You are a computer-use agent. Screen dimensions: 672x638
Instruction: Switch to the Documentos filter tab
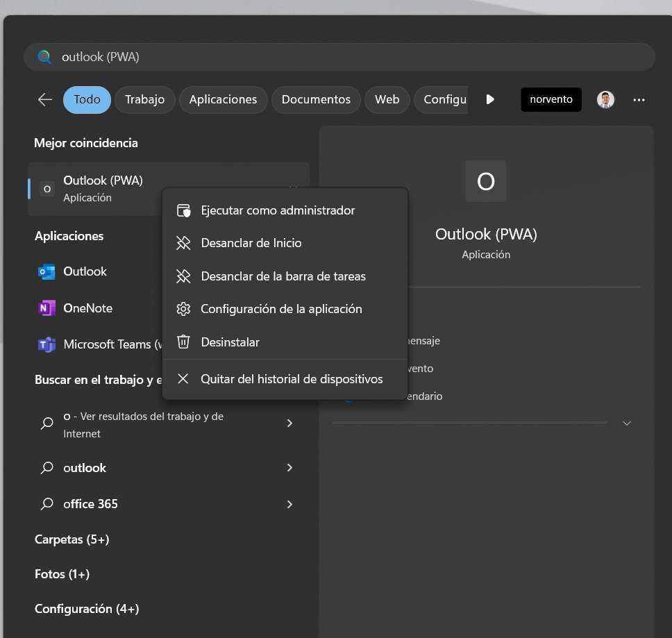(x=316, y=100)
